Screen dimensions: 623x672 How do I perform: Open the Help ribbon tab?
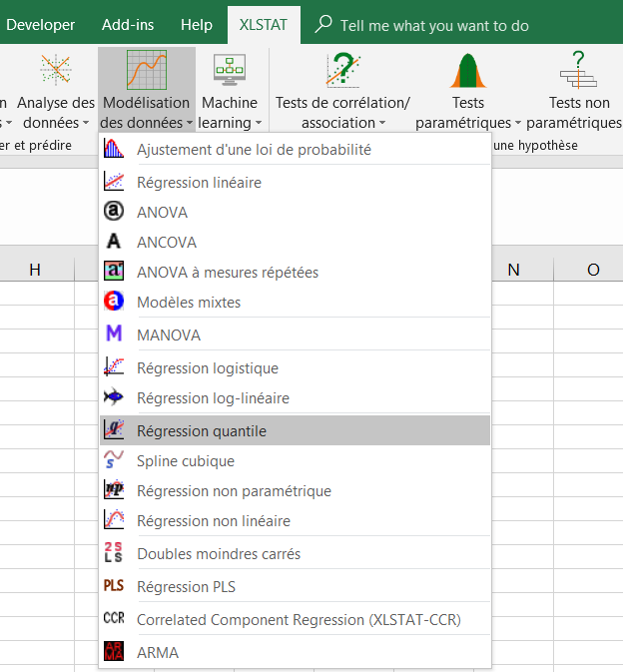coord(197,25)
